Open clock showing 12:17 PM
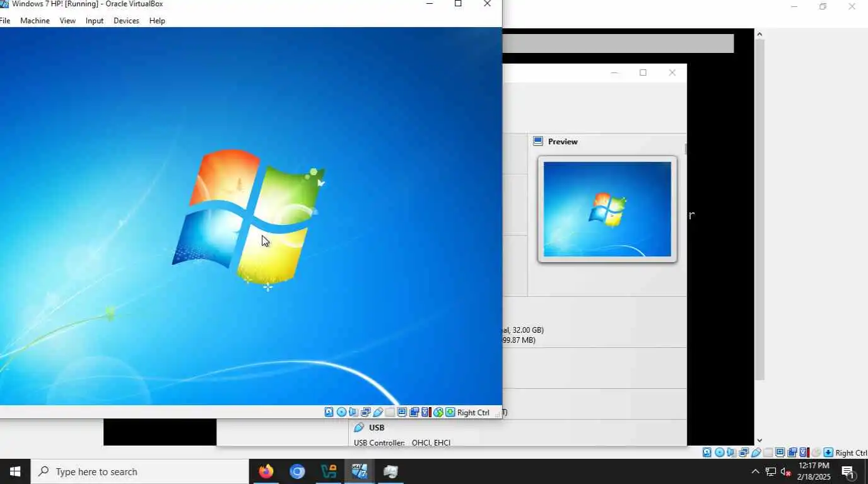This screenshot has height=484, width=868. point(814,471)
